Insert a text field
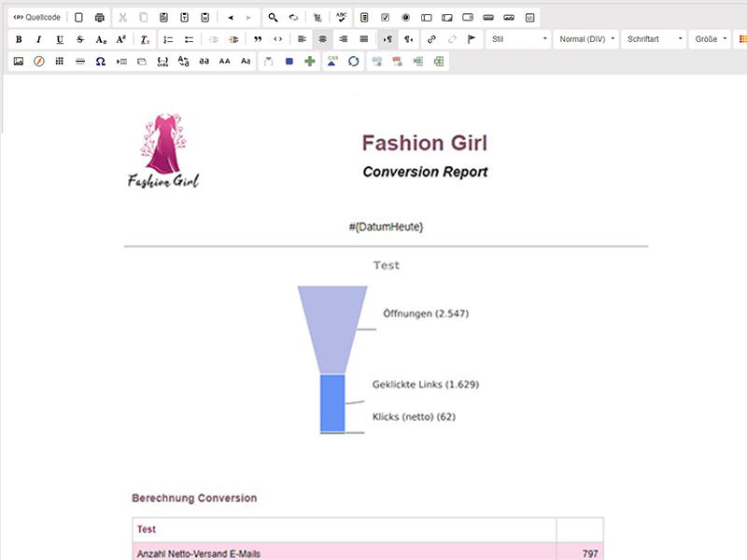This screenshot has height=560, width=747. 427,18
